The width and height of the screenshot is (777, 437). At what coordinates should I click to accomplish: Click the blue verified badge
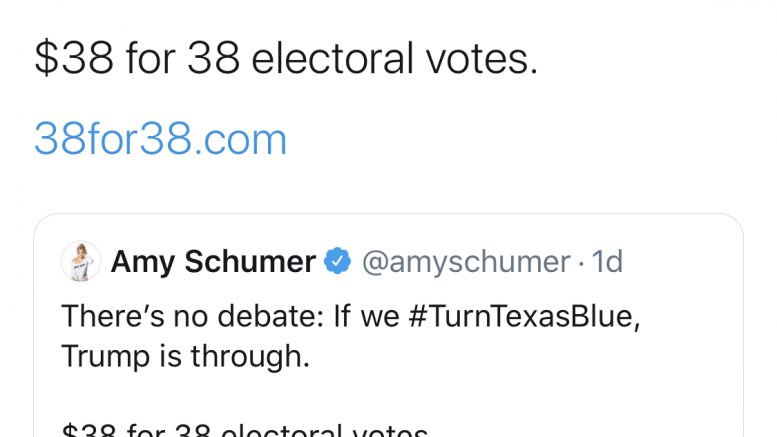(x=338, y=263)
